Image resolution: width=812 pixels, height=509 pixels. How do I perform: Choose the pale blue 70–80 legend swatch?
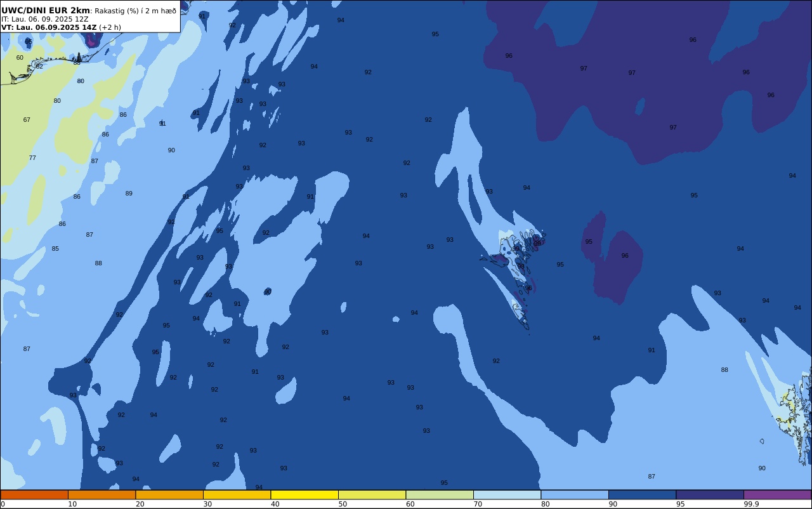coord(507,494)
